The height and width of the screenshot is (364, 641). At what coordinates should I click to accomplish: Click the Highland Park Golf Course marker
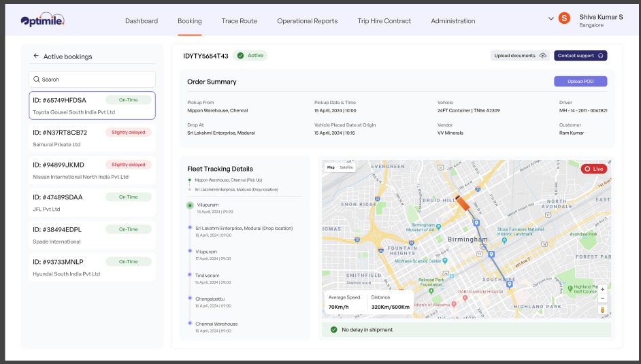click(x=570, y=288)
